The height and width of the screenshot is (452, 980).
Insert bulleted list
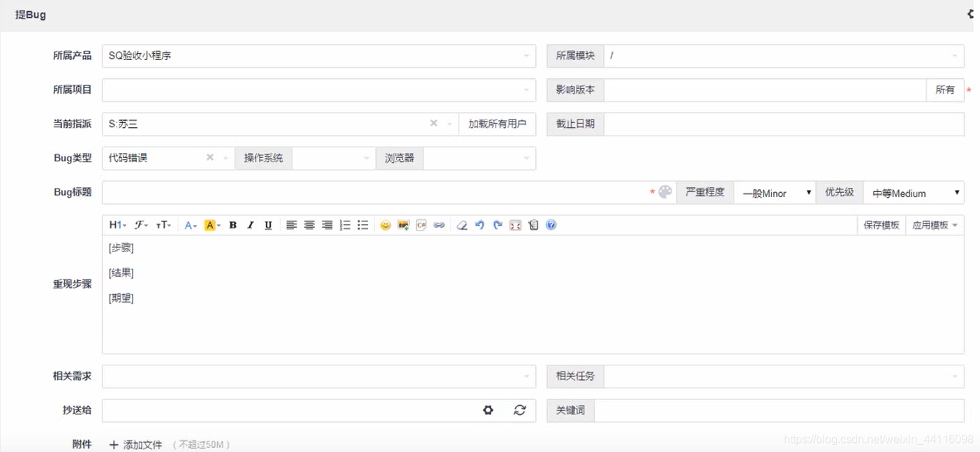click(363, 225)
